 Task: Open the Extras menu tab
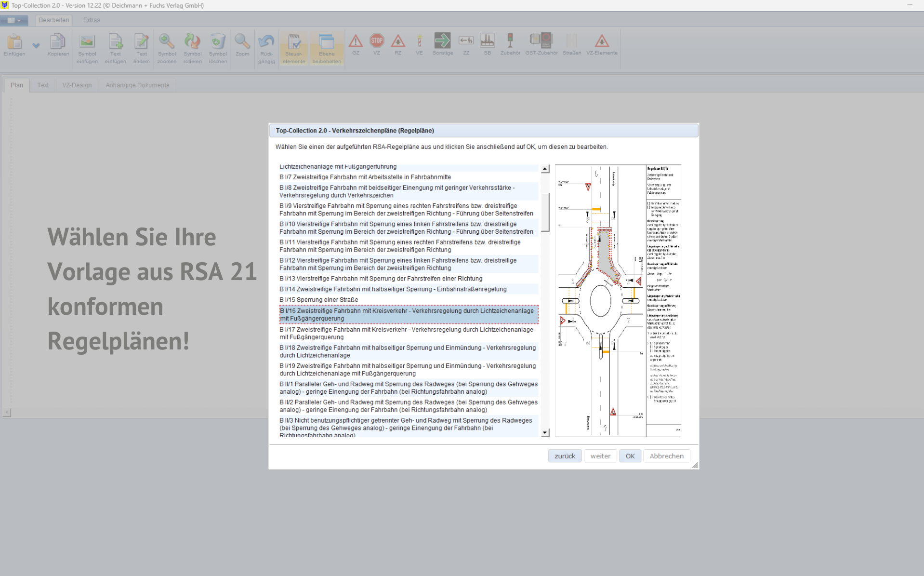point(91,20)
